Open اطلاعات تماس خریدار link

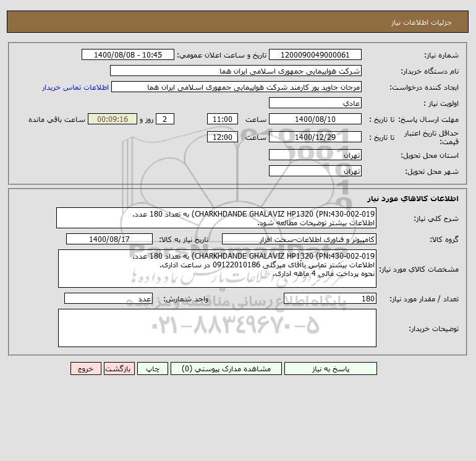(x=75, y=87)
